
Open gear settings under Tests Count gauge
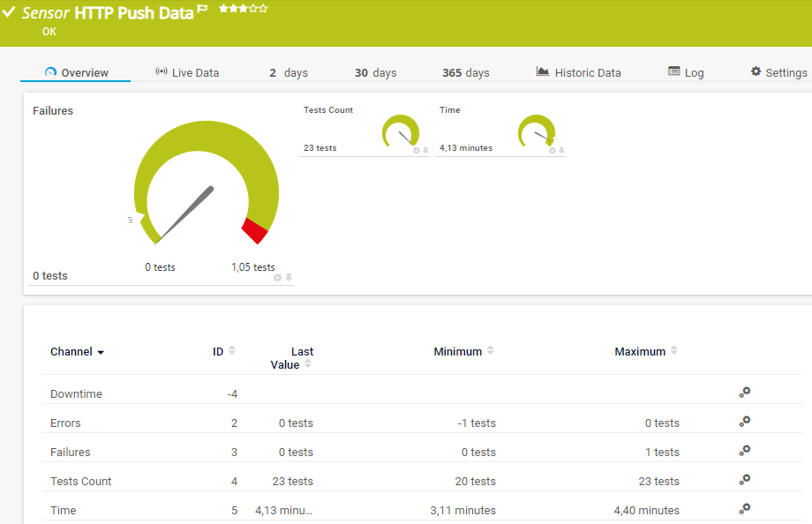tap(417, 151)
